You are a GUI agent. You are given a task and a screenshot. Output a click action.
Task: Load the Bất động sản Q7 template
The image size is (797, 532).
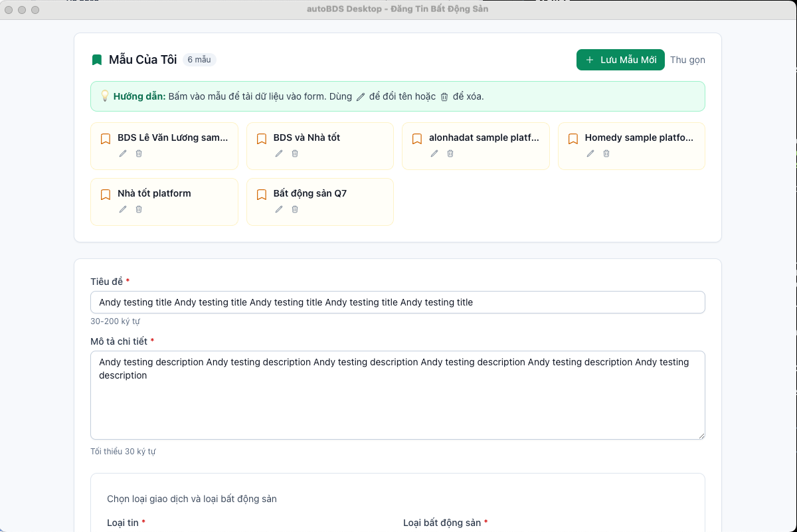(x=320, y=202)
